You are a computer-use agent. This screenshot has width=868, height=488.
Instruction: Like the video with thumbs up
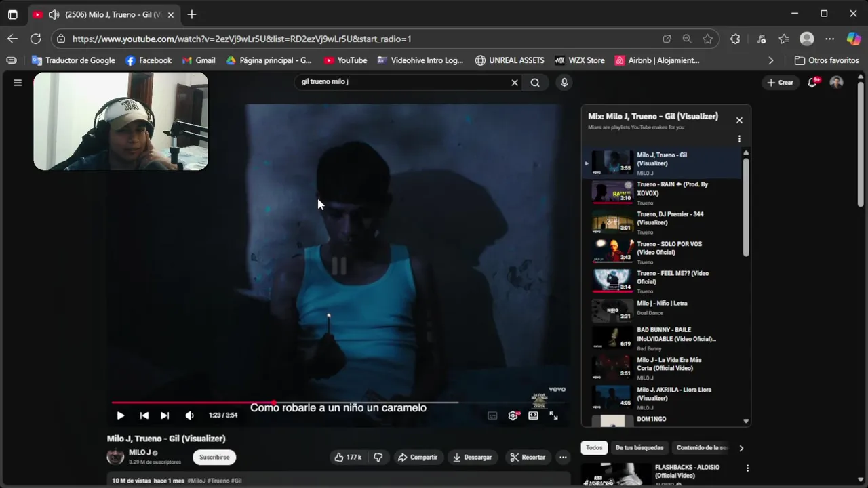pyautogui.click(x=348, y=457)
